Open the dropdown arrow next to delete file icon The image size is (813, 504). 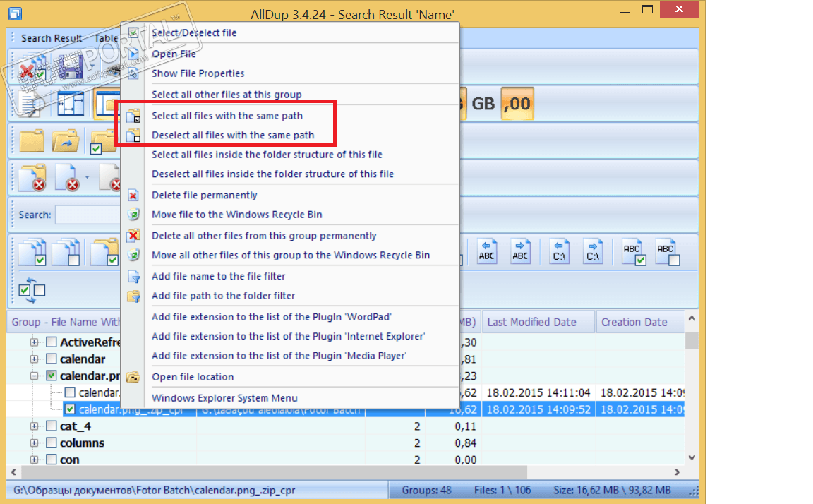pos(87,177)
